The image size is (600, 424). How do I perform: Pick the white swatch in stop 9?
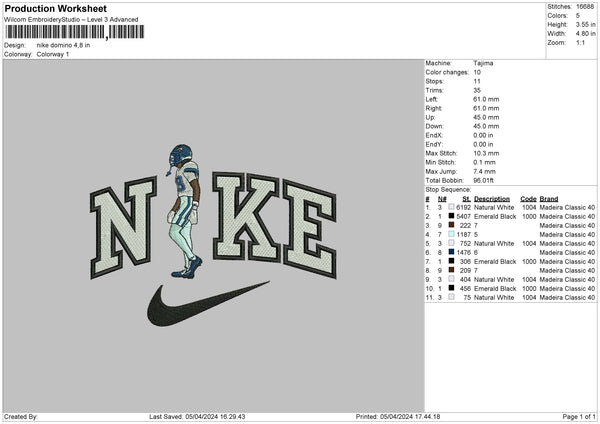point(452,279)
